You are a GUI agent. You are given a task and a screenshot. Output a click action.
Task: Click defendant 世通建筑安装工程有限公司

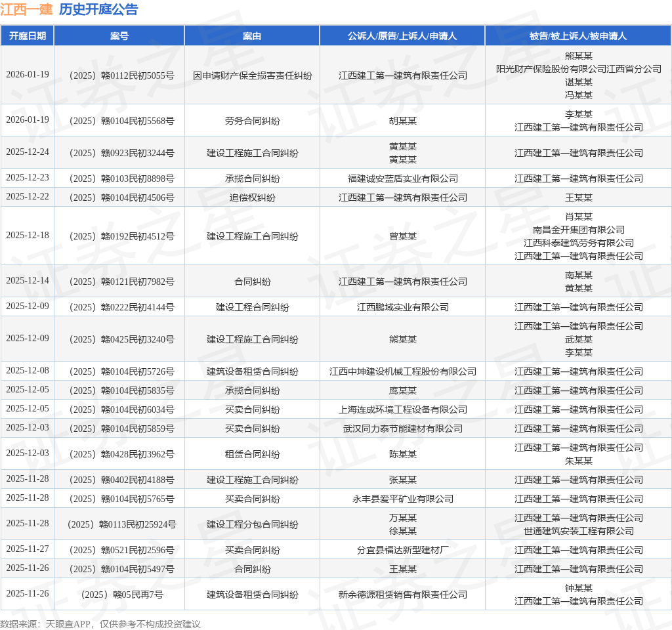tap(579, 531)
